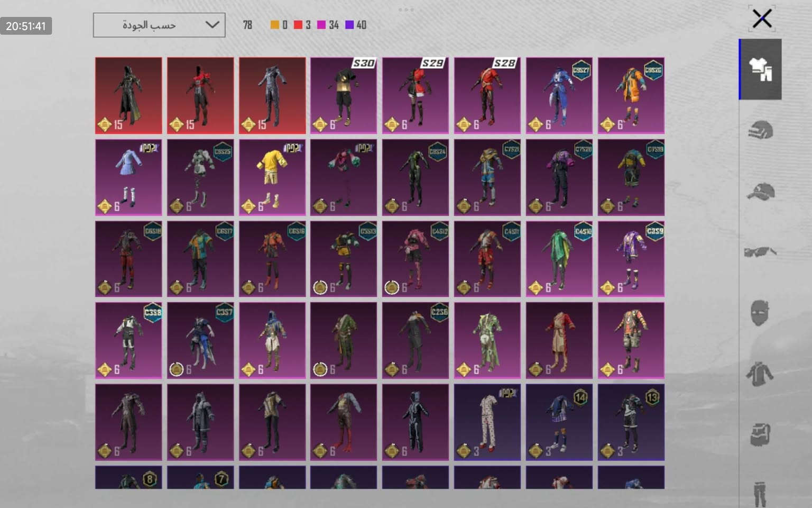Choose the S30 season outfit
Image resolution: width=812 pixels, height=508 pixels.
(x=344, y=95)
